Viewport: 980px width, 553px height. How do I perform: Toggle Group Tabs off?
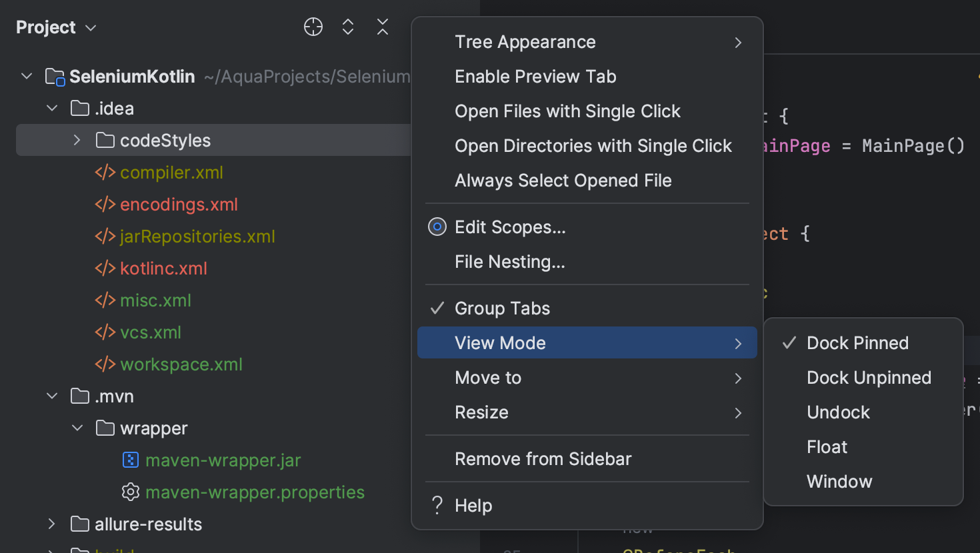click(x=501, y=308)
